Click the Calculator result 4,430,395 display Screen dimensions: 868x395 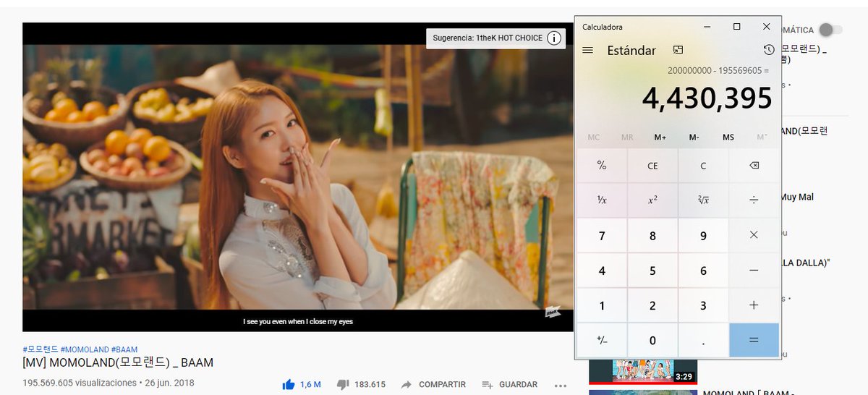coord(707,98)
